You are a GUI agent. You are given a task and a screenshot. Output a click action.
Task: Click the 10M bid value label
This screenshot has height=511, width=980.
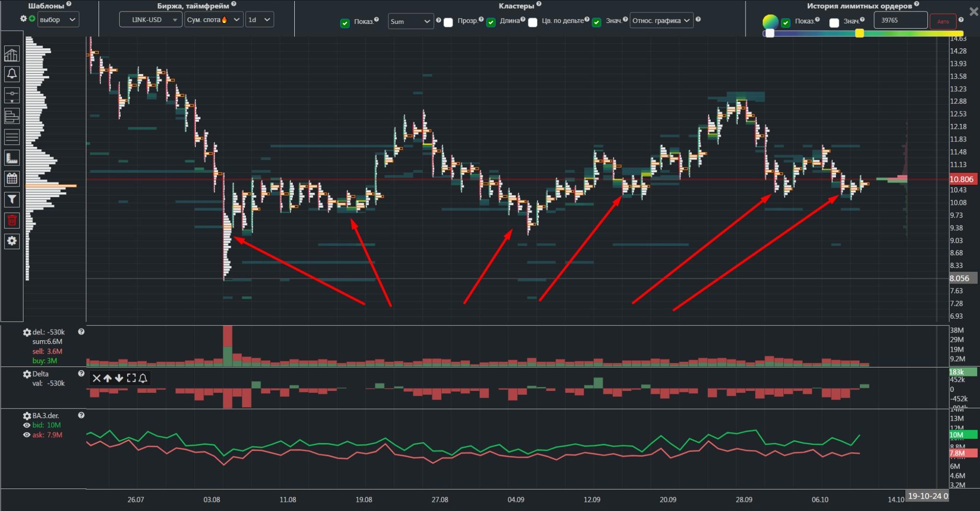pos(963,435)
